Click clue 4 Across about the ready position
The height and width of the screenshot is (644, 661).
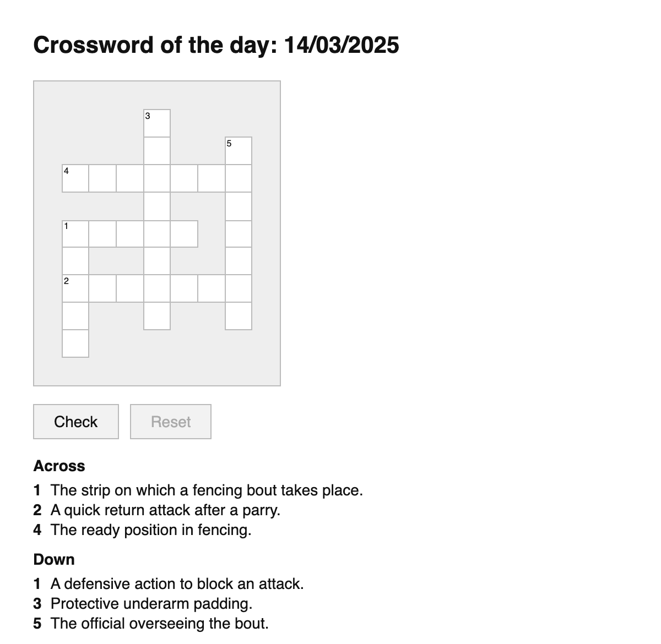click(151, 530)
